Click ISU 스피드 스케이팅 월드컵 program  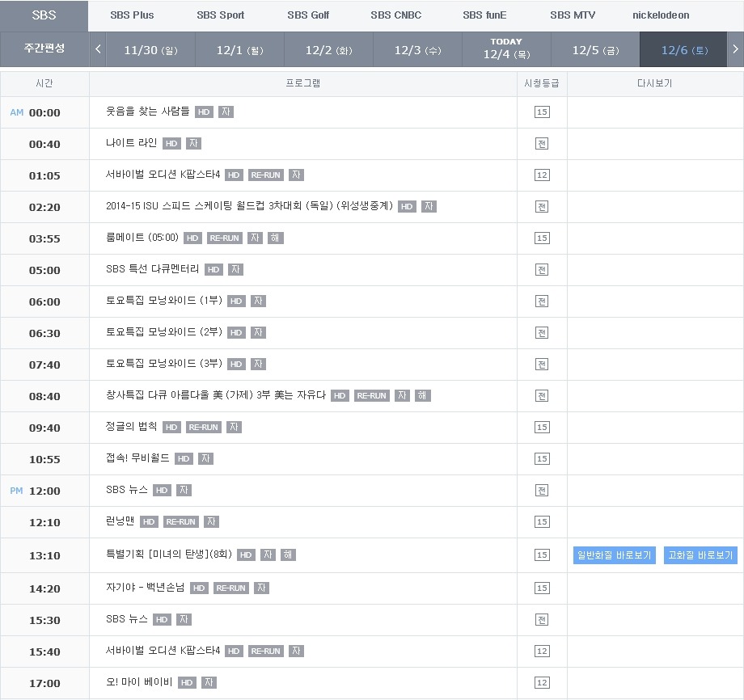pos(249,206)
